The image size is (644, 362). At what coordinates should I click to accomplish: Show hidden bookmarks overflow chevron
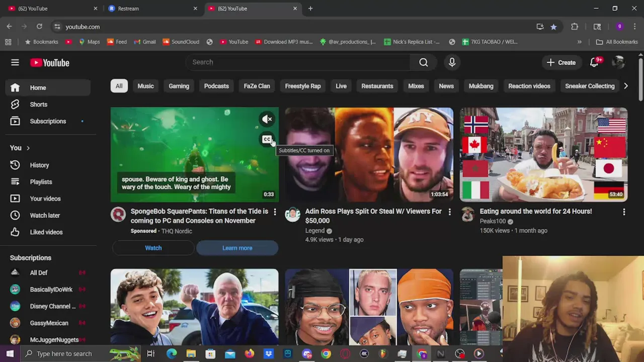coord(580,42)
